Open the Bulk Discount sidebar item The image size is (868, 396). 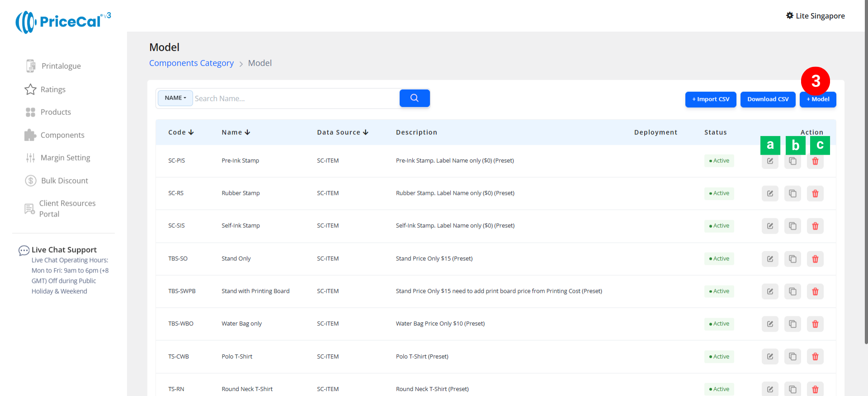pos(65,181)
